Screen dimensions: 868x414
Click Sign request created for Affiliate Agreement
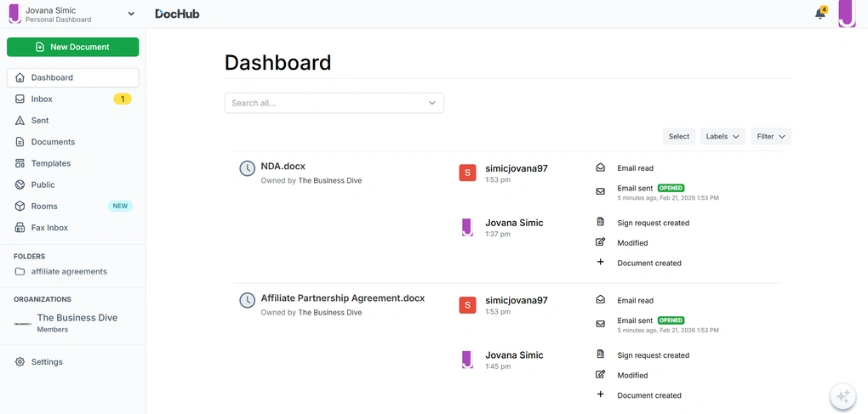[654, 355]
